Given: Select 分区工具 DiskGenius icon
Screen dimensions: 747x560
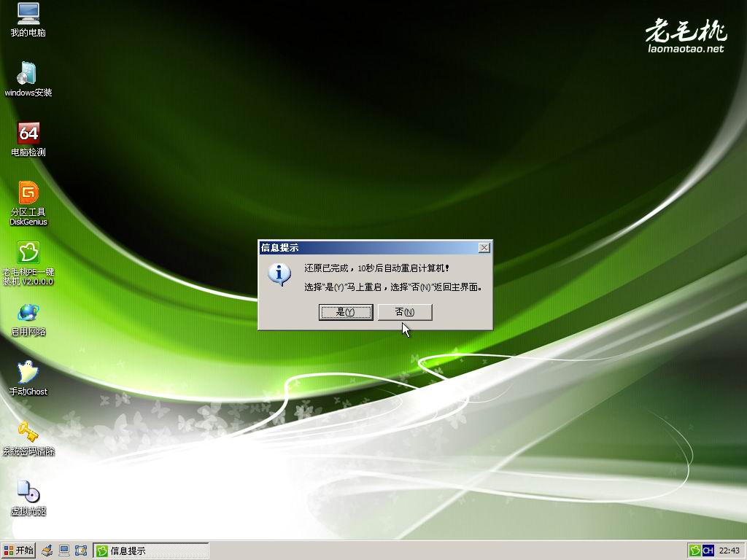Looking at the screenshot, I should pos(28,193).
